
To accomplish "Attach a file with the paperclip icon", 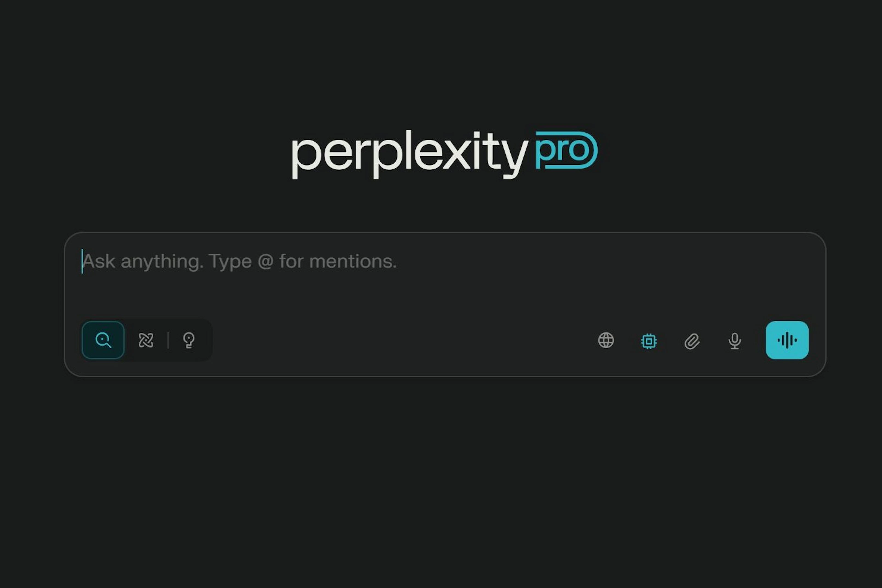I will pyautogui.click(x=692, y=341).
